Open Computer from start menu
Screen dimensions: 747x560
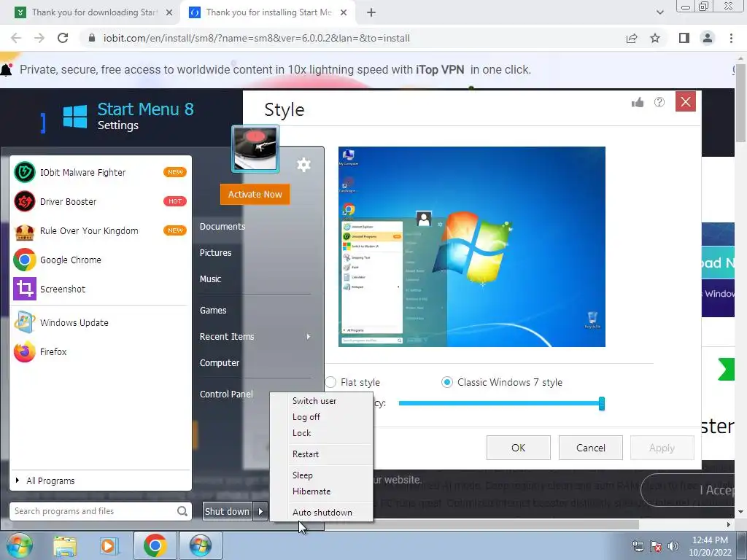pos(219,363)
